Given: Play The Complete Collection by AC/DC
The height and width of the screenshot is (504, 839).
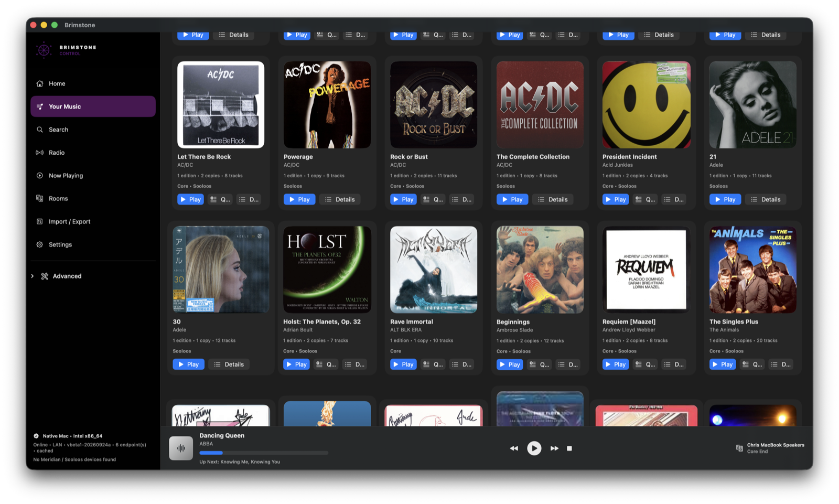Looking at the screenshot, I should (x=512, y=199).
